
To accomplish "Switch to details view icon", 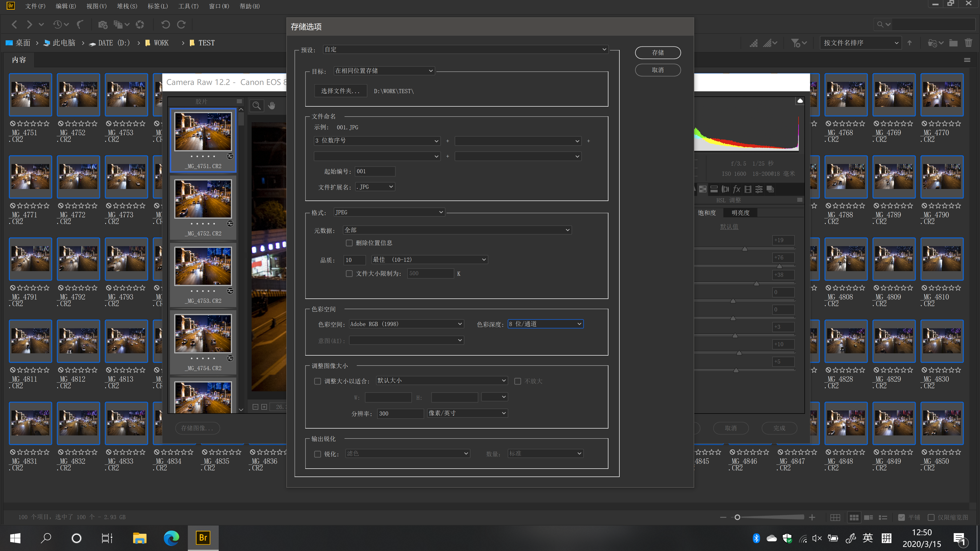I will [x=868, y=518].
